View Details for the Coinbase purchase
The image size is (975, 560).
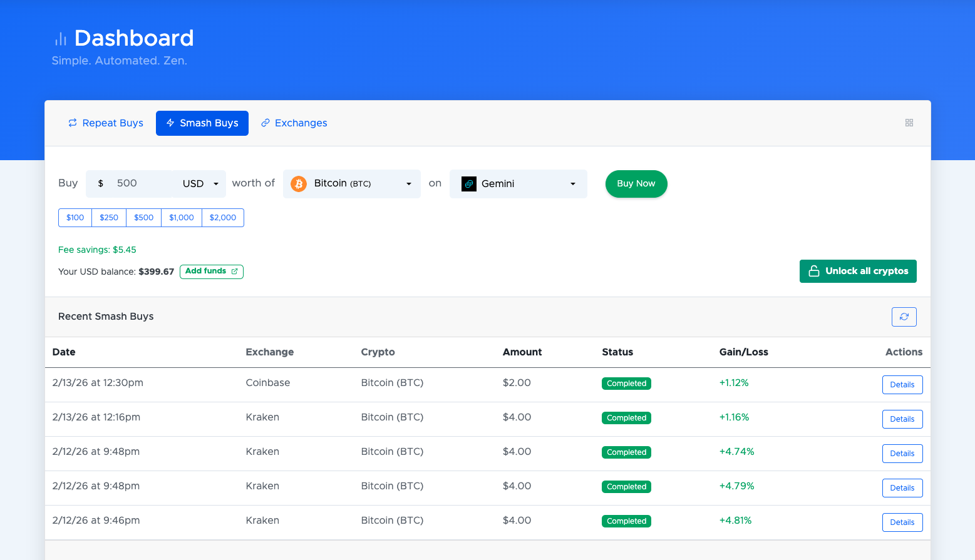902,385
